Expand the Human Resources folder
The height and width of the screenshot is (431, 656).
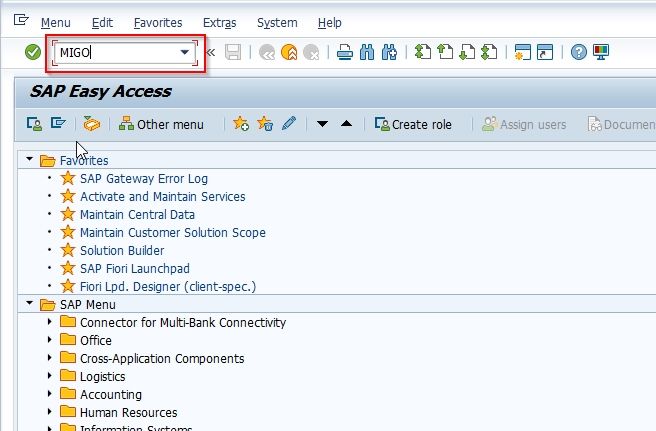tap(49, 411)
